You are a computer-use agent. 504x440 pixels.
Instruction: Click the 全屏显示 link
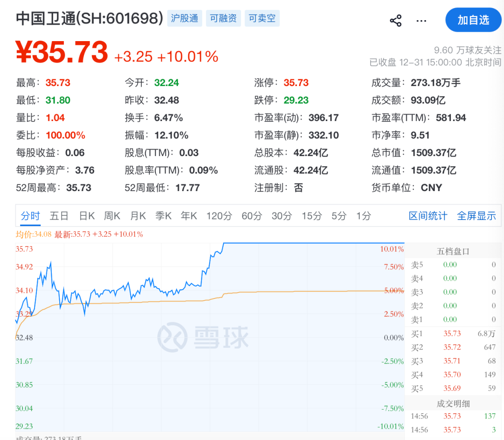click(476, 216)
